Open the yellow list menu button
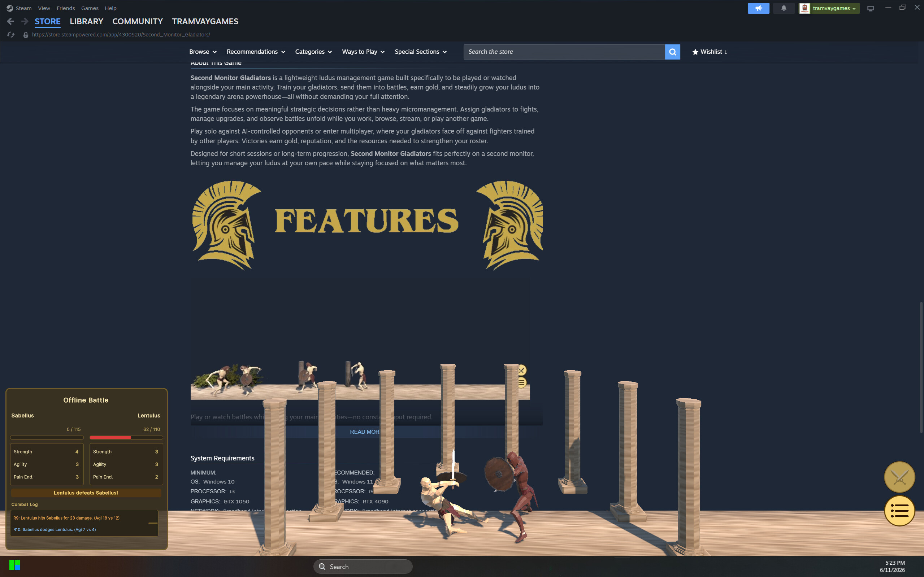The height and width of the screenshot is (577, 924). coord(899,511)
